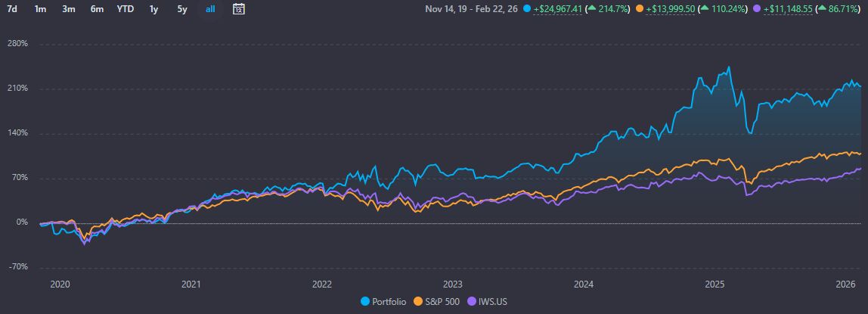Click the 2023 label on the time axis

(x=452, y=284)
